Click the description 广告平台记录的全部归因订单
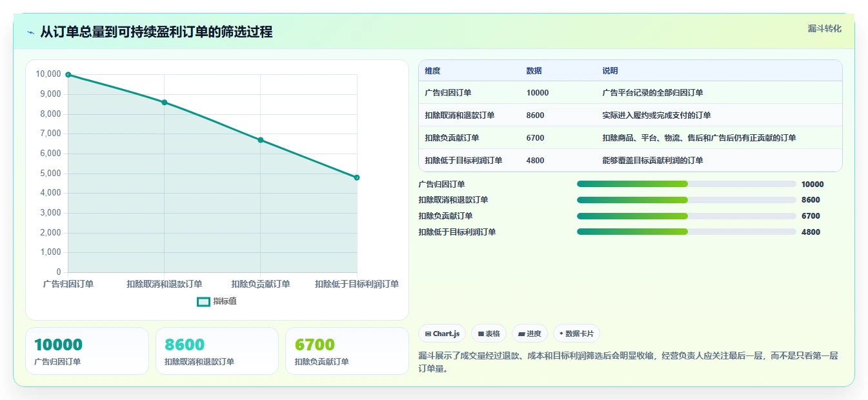 click(652, 93)
